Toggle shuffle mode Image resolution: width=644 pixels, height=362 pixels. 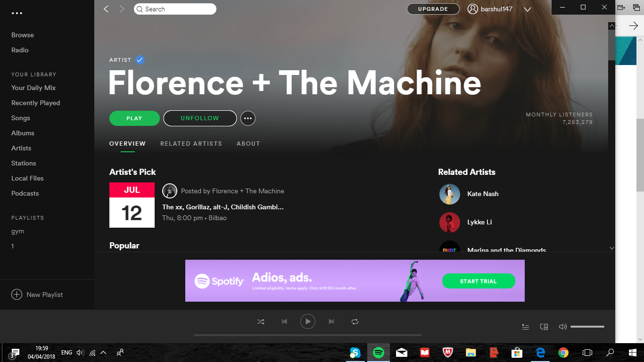click(x=261, y=321)
